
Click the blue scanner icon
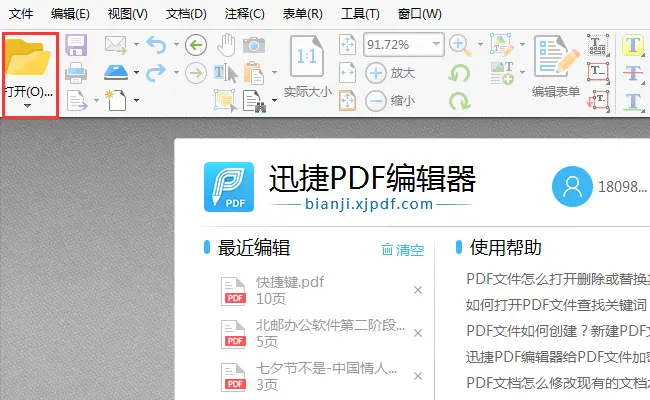point(116,73)
